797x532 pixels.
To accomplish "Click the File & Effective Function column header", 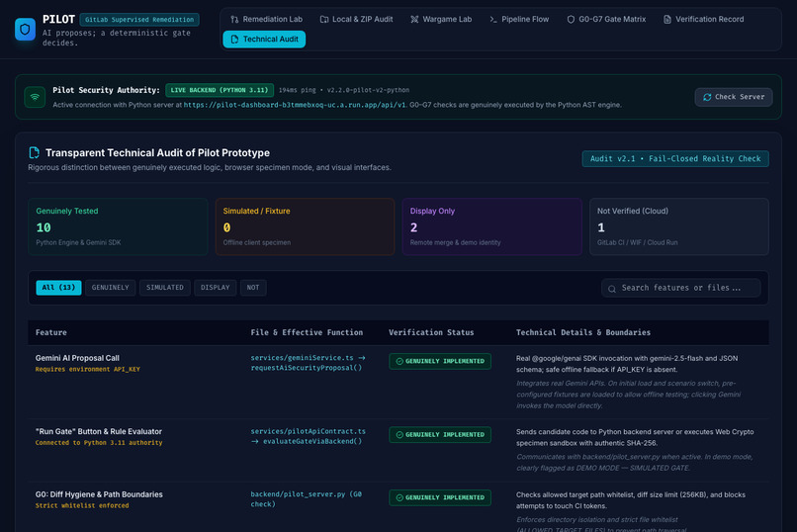I will click(x=307, y=333).
